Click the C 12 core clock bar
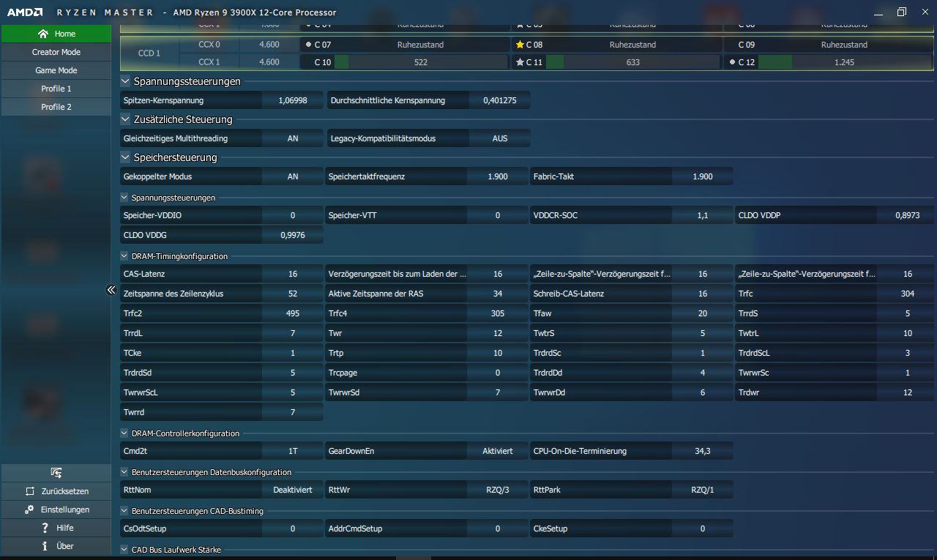This screenshot has height=560, width=937. (x=844, y=62)
